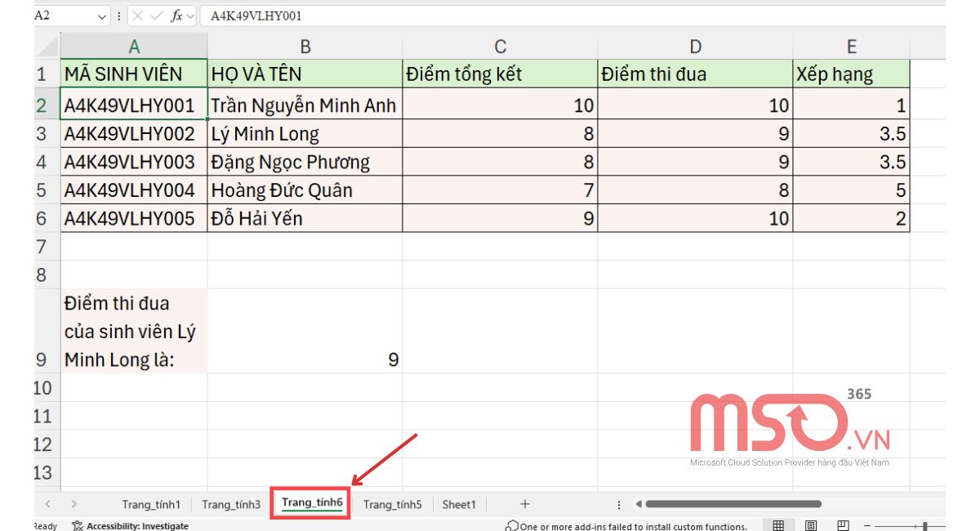Image resolution: width=980 pixels, height=531 pixels.
Task: Click the Trần Nguyễn Minh Anh cell
Action: pyautogui.click(x=305, y=105)
